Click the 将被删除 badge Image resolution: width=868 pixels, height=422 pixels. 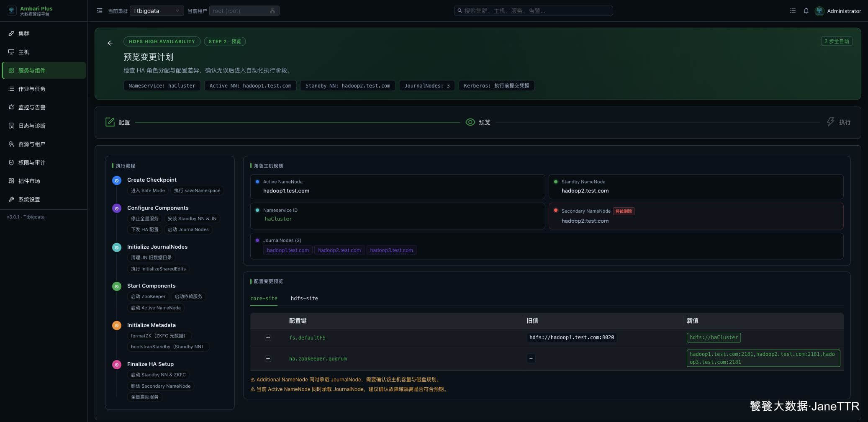click(624, 211)
